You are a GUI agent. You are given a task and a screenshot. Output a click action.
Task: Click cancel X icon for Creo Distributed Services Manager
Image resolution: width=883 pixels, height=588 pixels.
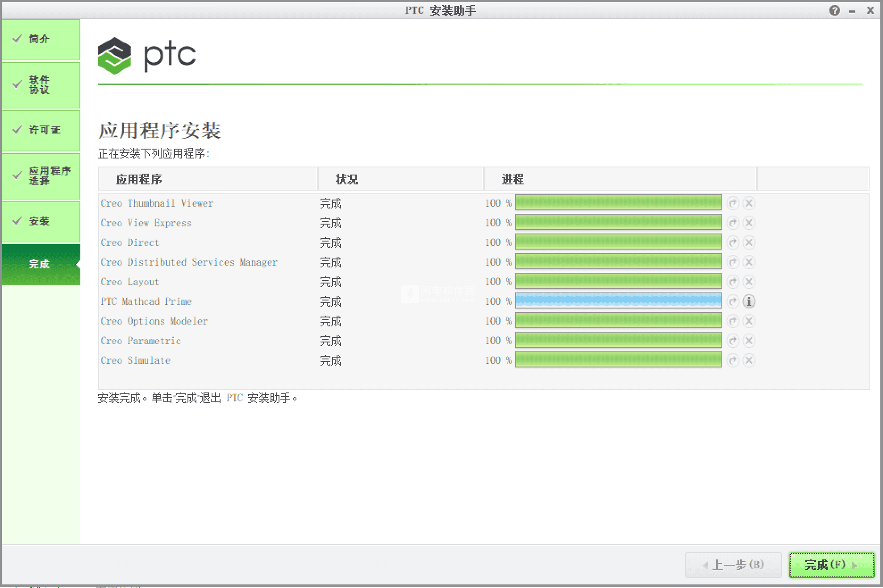tap(749, 262)
